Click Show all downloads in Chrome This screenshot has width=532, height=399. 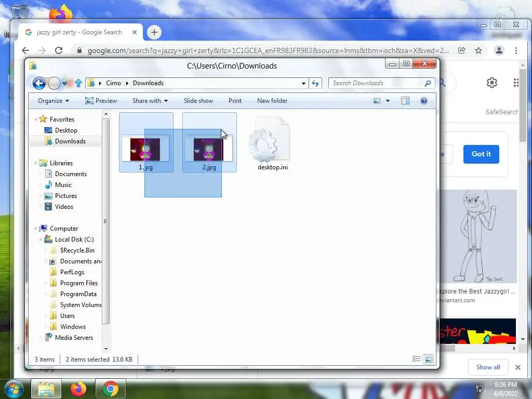click(488, 367)
